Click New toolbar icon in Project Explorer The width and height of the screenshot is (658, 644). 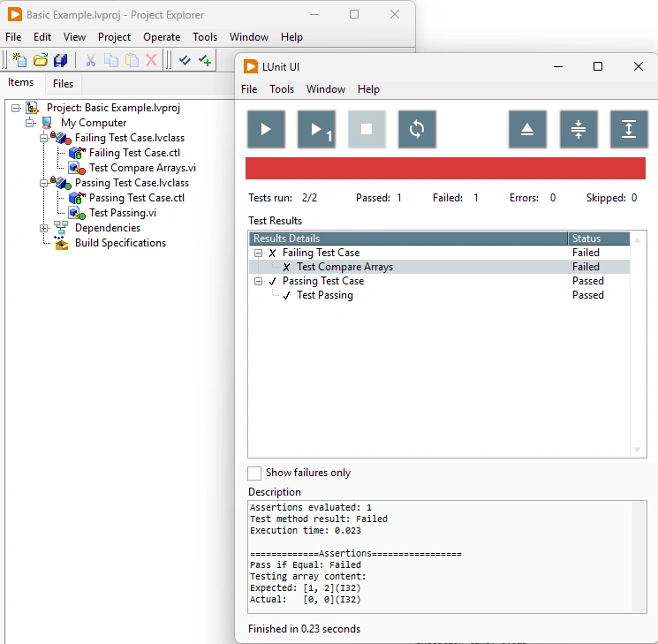pos(19,60)
